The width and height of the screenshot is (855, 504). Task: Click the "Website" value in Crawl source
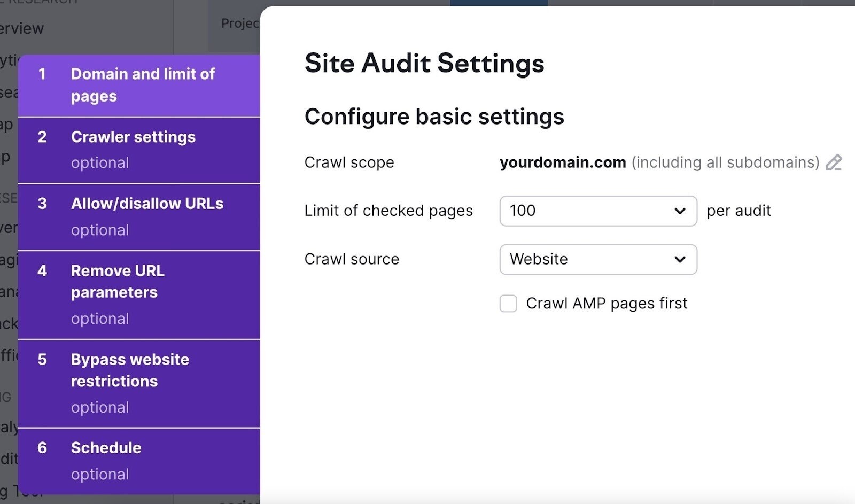coord(538,260)
